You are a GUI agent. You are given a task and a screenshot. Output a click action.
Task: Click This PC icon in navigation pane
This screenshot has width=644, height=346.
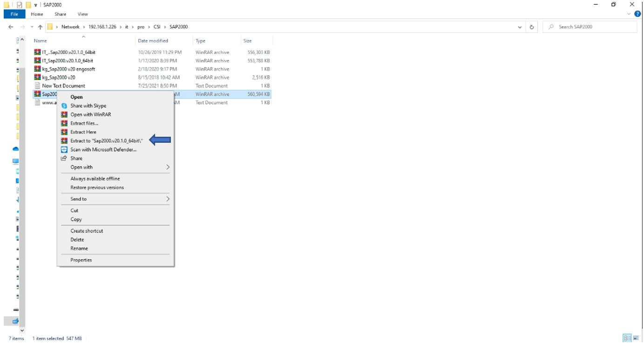pos(15,161)
